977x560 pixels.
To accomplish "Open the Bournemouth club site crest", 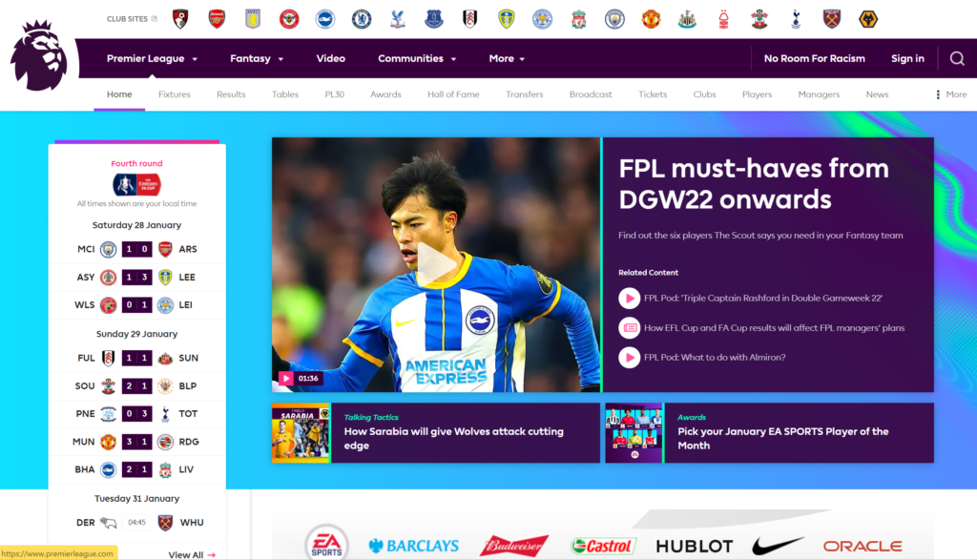I will pyautogui.click(x=180, y=19).
